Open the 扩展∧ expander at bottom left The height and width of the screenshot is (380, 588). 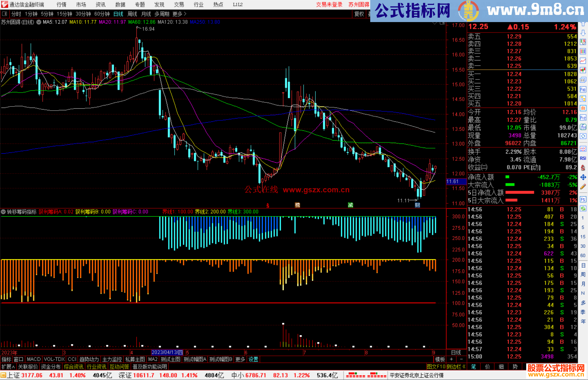pos(8,367)
